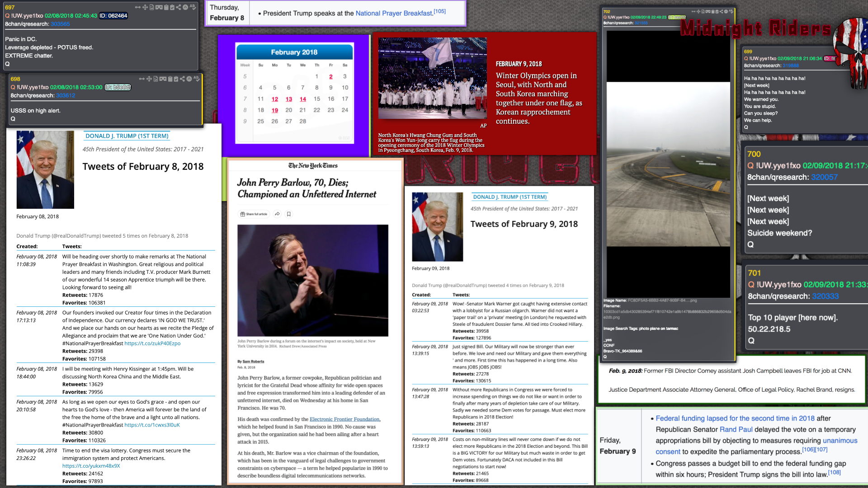This screenshot has width=868, height=488.
Task: Open the Rand Paul link
Action: [x=736, y=430]
